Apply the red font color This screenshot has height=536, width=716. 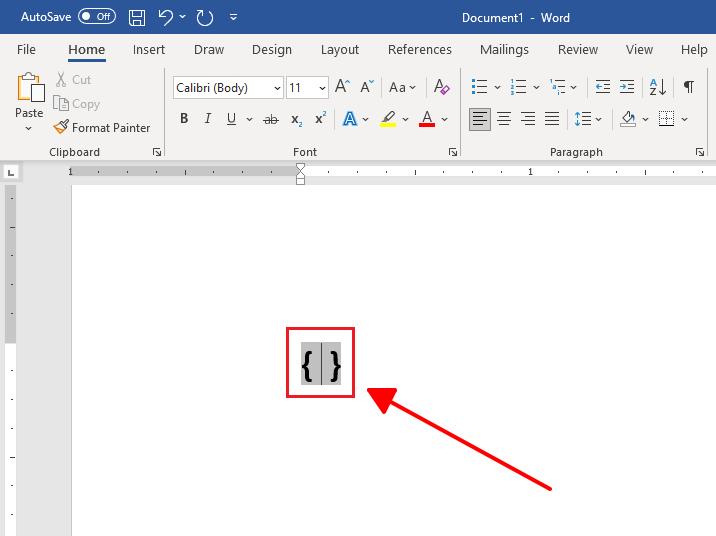point(427,119)
